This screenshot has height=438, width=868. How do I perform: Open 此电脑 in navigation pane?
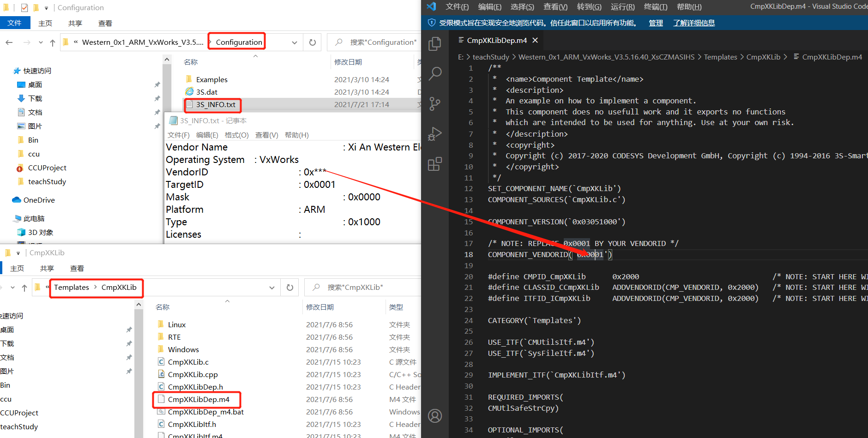pyautogui.click(x=34, y=219)
